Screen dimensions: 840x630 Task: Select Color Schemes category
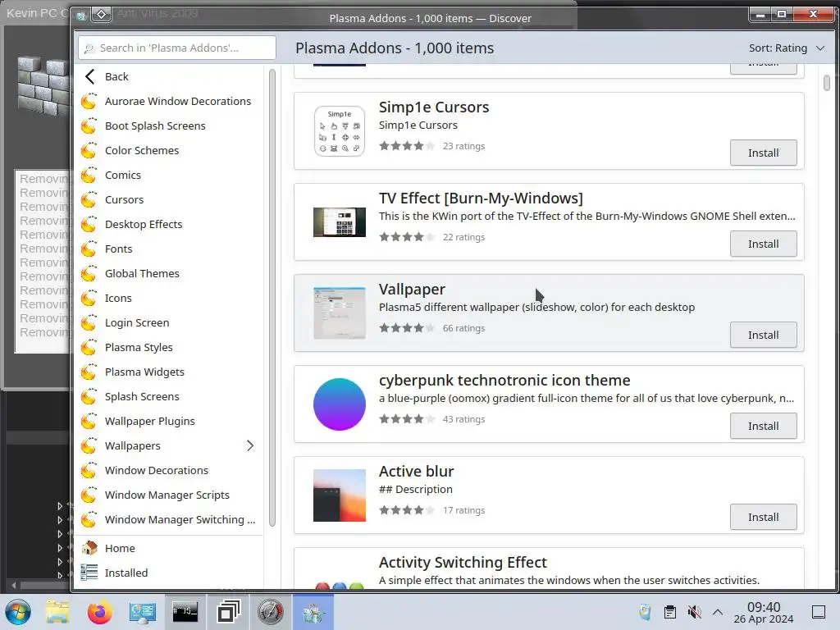[x=168, y=151]
